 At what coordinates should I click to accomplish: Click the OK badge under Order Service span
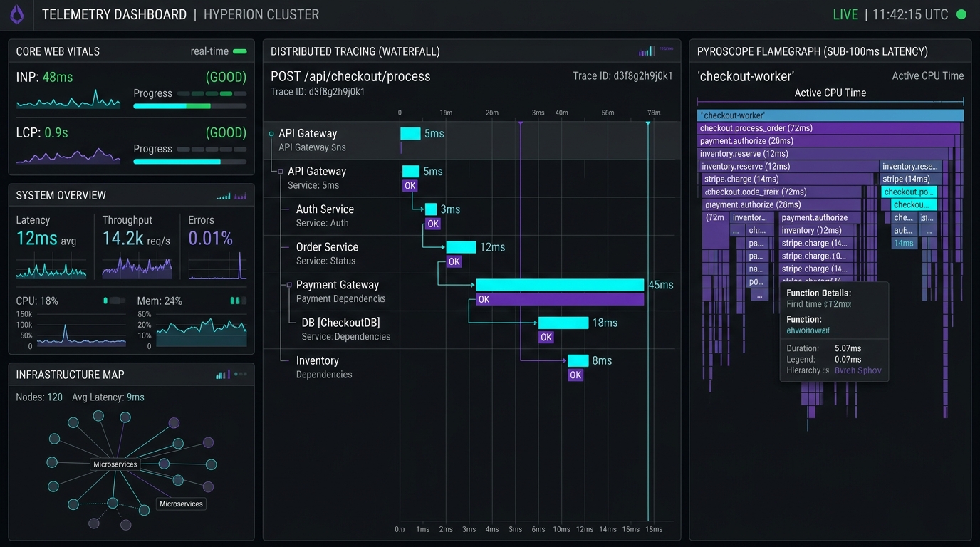(x=454, y=261)
